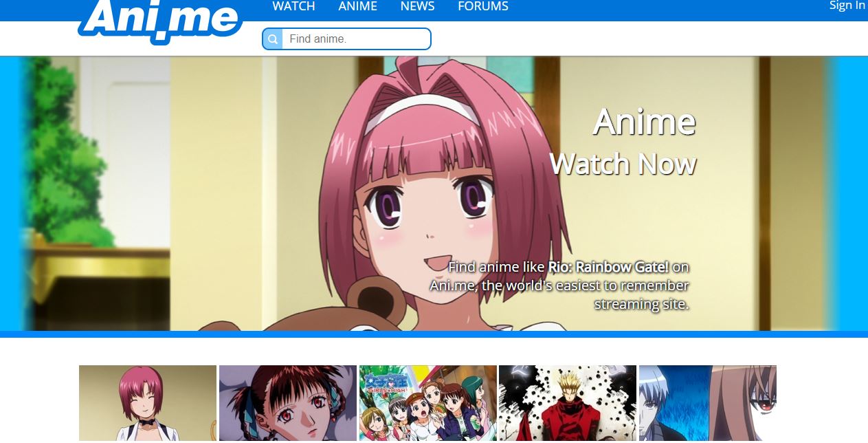Screen dimensions: 868x443
Task: Open the twin-braided girl anime thumbnail
Action: (x=287, y=403)
